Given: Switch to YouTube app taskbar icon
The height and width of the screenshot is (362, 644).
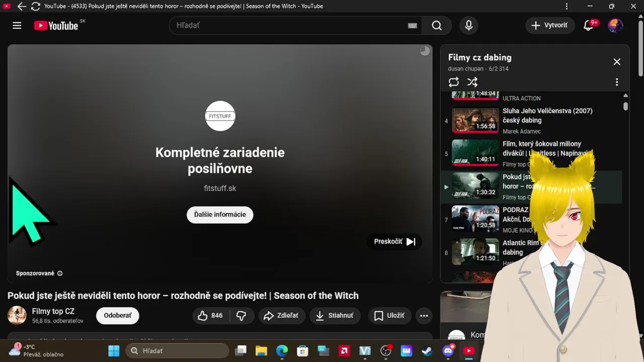Looking at the screenshot, I should 468,350.
